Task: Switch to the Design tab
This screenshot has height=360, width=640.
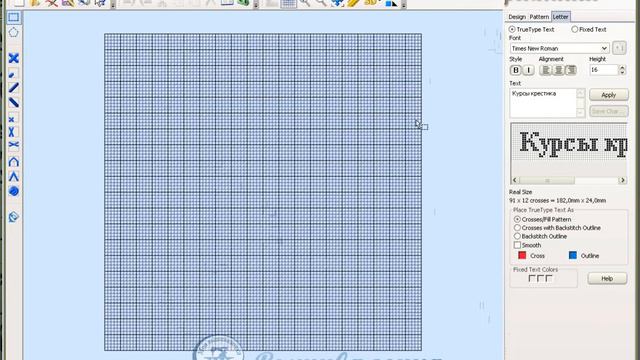Action: tap(517, 17)
